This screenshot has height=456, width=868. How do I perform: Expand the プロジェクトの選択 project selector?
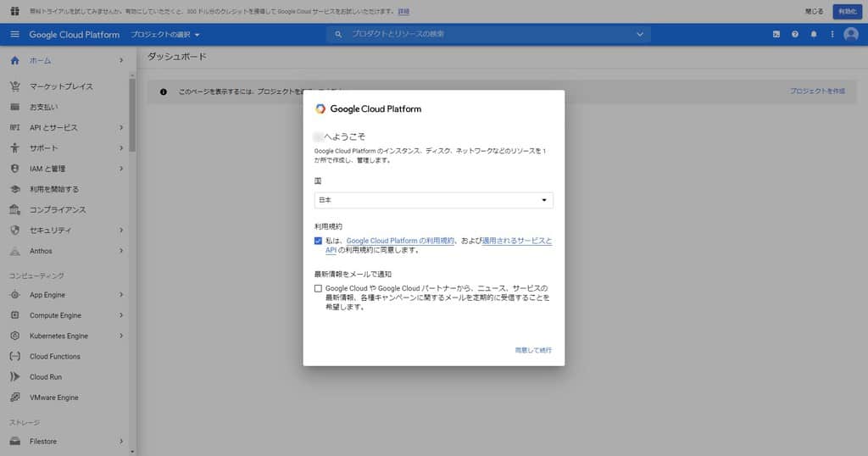point(165,35)
